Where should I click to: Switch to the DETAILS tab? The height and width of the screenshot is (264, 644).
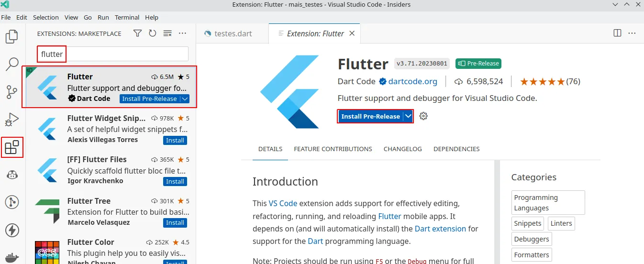coord(270,149)
